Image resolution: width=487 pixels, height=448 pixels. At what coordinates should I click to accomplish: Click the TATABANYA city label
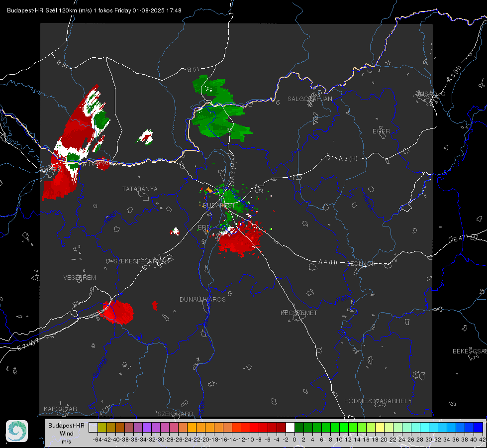tap(140, 189)
